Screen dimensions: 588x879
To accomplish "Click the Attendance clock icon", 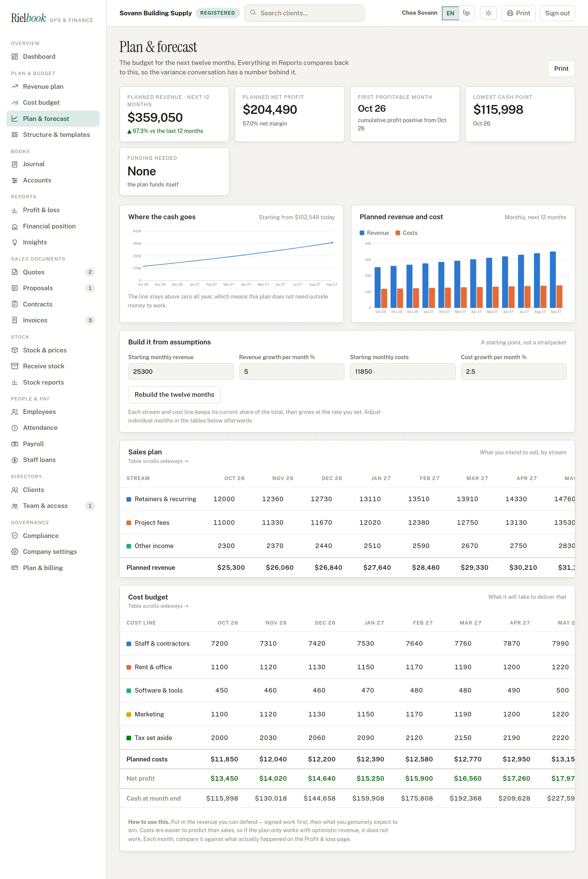I will [x=15, y=428].
